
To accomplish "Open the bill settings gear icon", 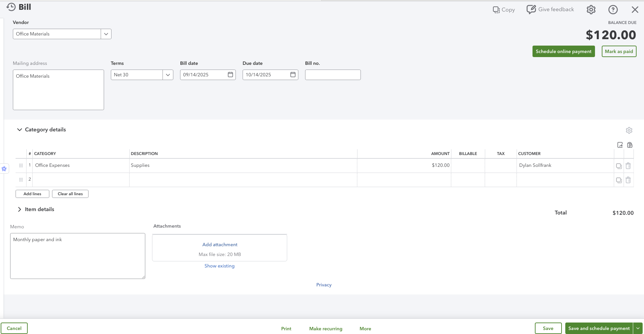I will [x=591, y=10].
